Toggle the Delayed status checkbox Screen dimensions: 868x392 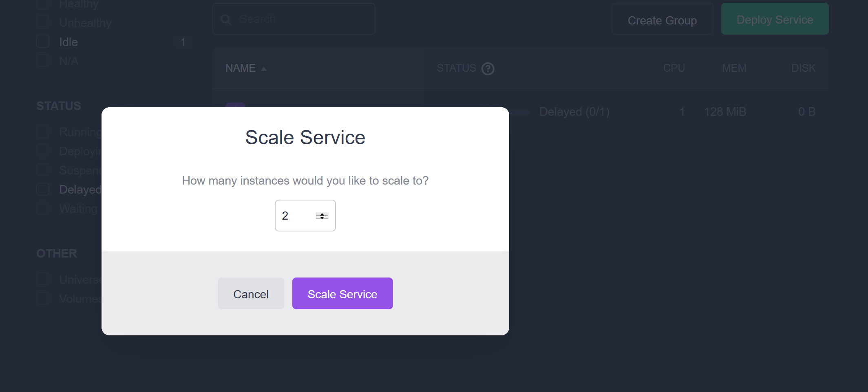pos(43,189)
